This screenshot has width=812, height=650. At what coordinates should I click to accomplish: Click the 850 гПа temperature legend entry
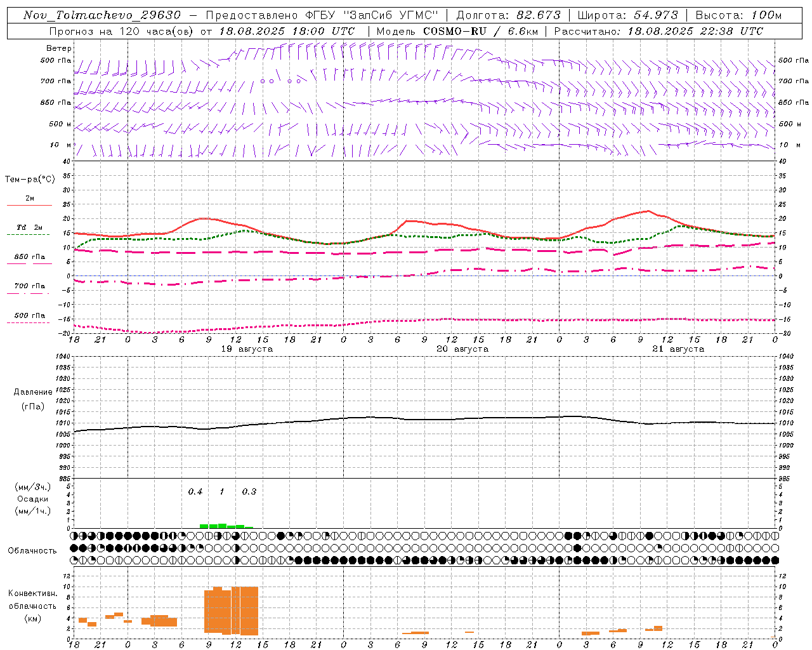[x=29, y=257]
